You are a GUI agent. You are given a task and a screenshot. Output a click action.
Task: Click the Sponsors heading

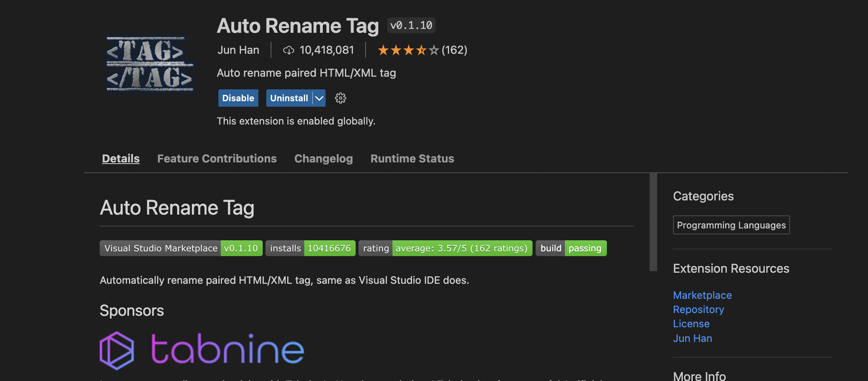click(x=132, y=311)
